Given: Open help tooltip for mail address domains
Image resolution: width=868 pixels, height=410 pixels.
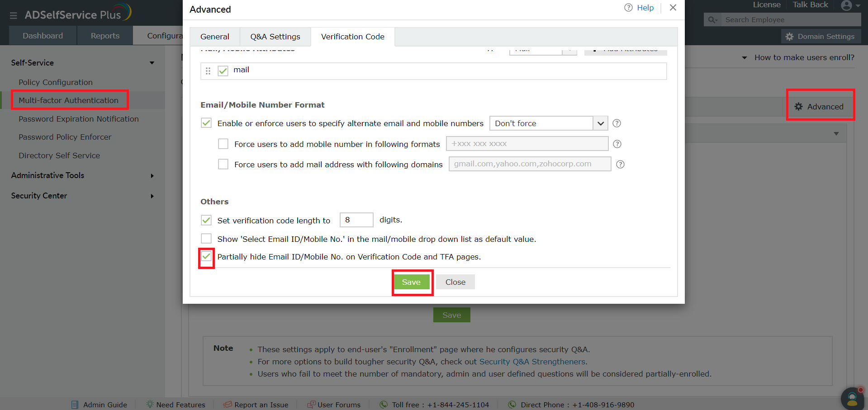Looking at the screenshot, I should [x=620, y=165].
